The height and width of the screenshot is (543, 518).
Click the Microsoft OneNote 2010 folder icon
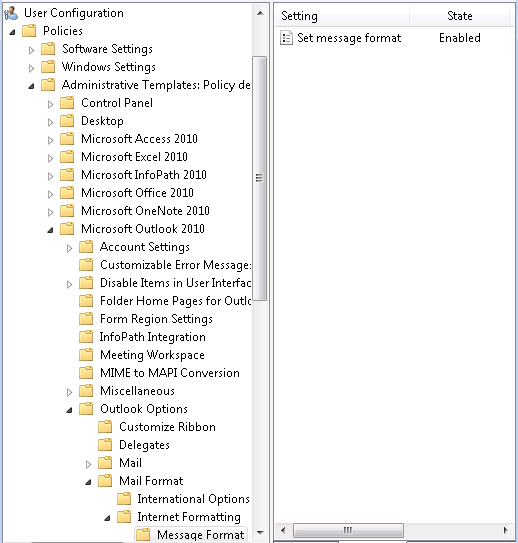(67, 211)
